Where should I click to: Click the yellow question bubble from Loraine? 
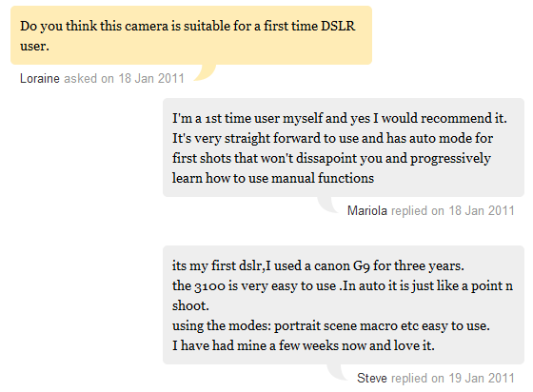tap(191, 35)
